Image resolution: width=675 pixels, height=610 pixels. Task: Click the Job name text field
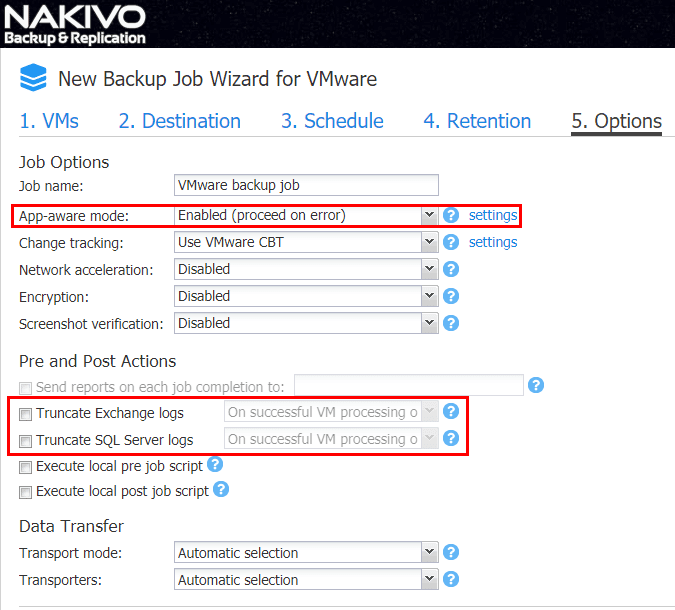click(306, 185)
